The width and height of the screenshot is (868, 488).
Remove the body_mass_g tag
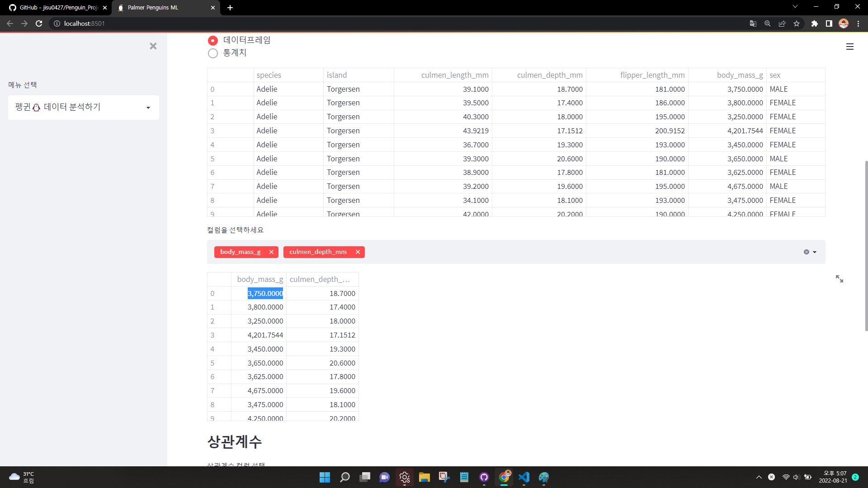[x=271, y=252]
